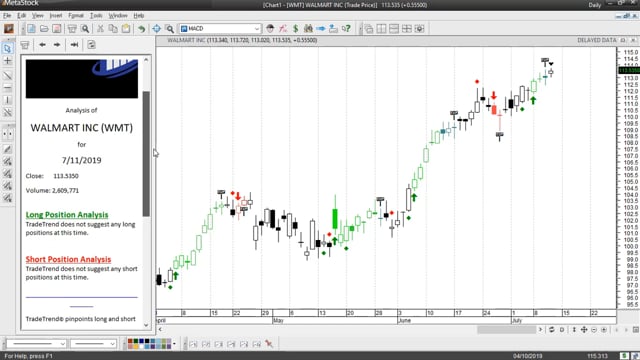Paste using clipboard icon
Viewport: 640px width, 360px height.
[x=126, y=29]
